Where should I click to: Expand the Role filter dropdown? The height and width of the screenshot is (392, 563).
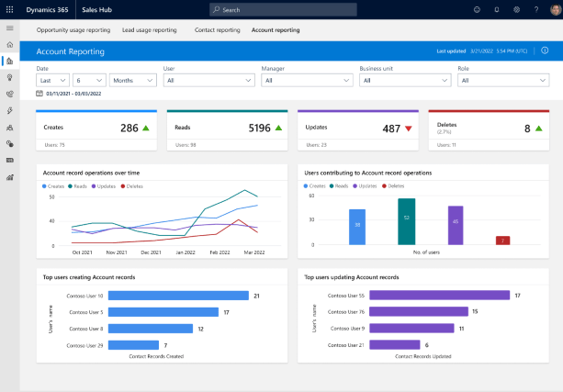pyautogui.click(x=502, y=80)
